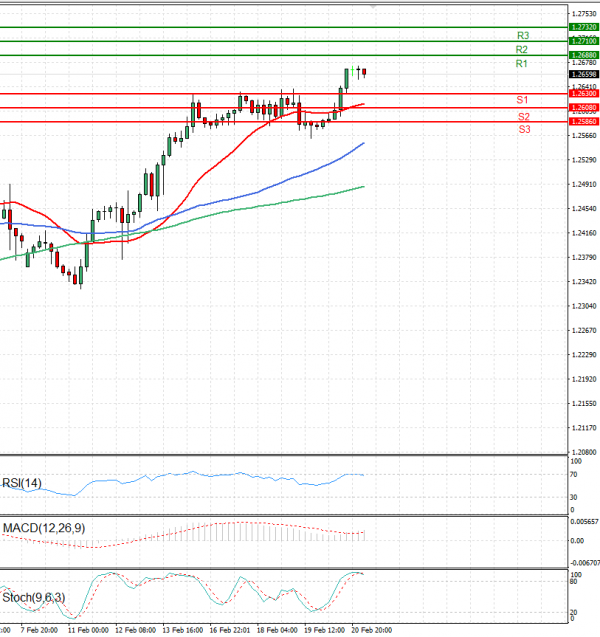Click the 1.25290 price axis value
Image resolution: width=600 pixels, height=637 pixels.
pyautogui.click(x=584, y=160)
